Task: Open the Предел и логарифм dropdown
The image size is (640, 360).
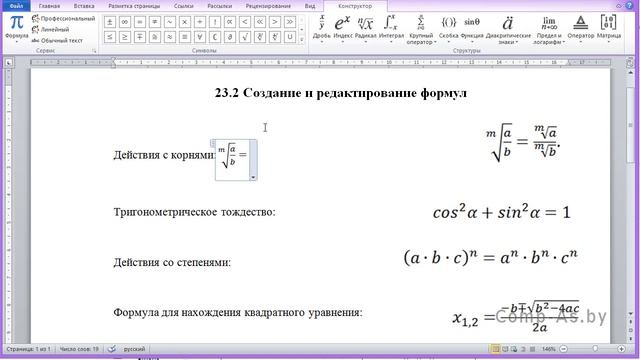Action: (549, 29)
